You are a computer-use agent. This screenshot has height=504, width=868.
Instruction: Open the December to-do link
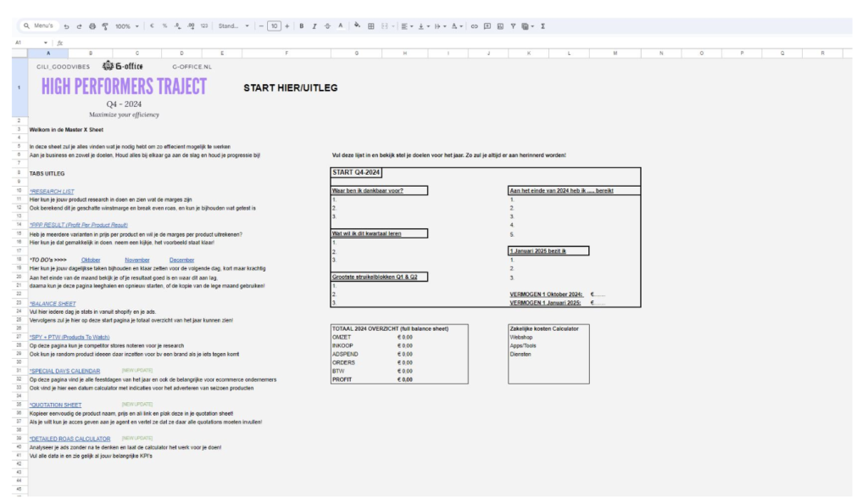[181, 260]
